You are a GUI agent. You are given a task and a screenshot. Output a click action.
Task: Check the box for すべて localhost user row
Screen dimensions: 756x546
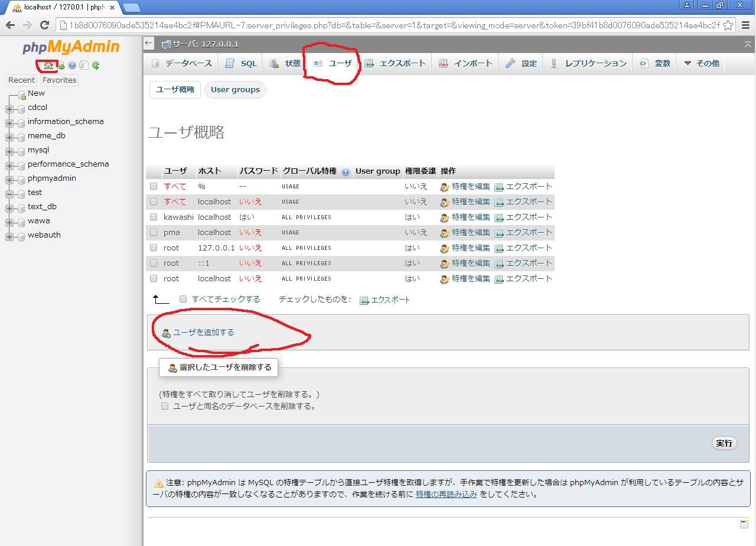coord(154,201)
